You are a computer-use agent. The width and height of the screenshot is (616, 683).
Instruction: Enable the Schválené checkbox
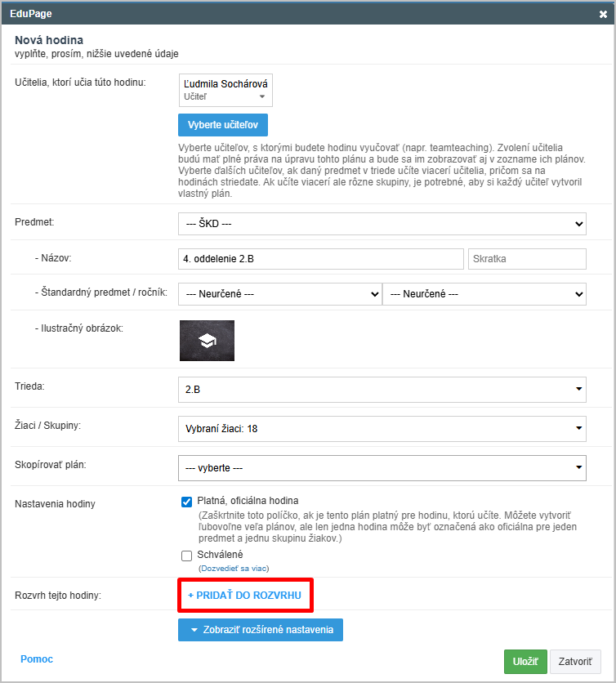pos(186,556)
